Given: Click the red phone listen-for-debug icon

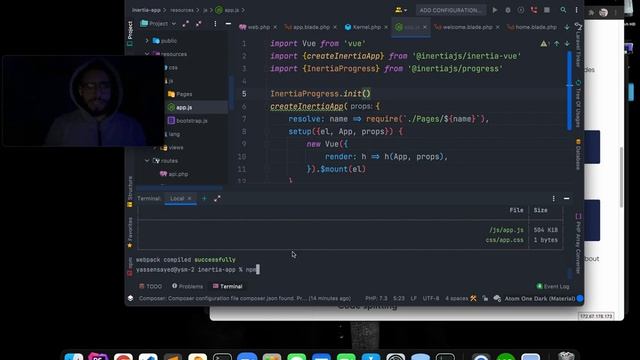Looking at the screenshot, I should [534, 10].
